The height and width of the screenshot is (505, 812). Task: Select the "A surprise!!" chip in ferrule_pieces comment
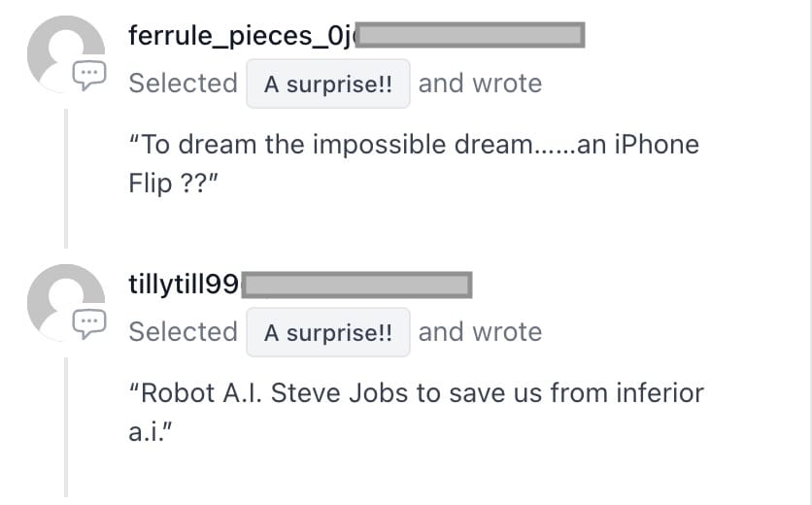click(328, 84)
